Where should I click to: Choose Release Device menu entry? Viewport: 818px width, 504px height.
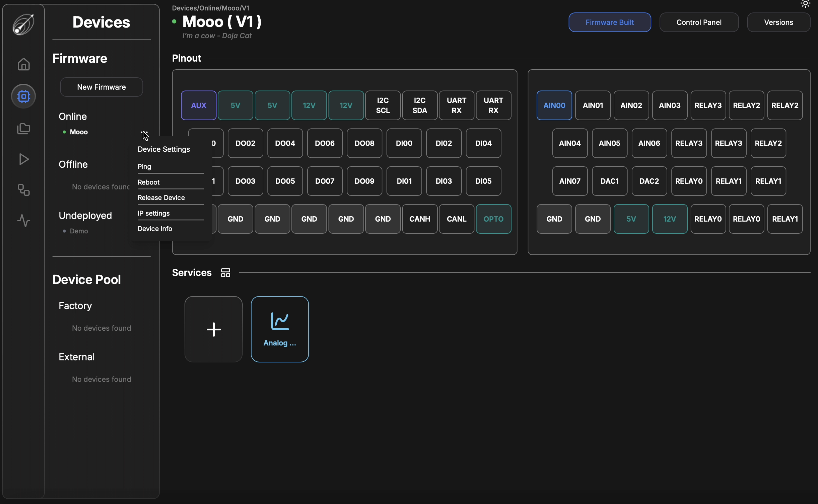[161, 198]
